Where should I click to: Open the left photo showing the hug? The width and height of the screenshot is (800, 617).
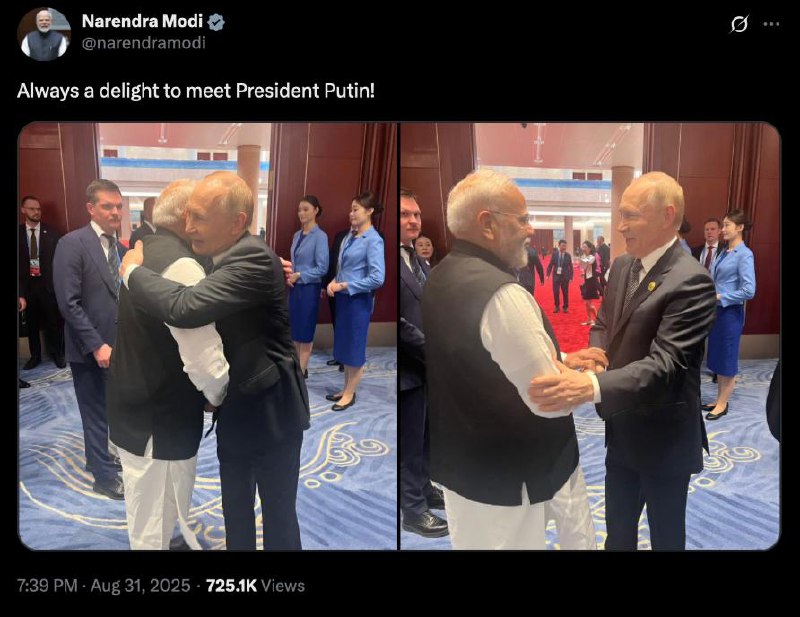click(x=208, y=336)
